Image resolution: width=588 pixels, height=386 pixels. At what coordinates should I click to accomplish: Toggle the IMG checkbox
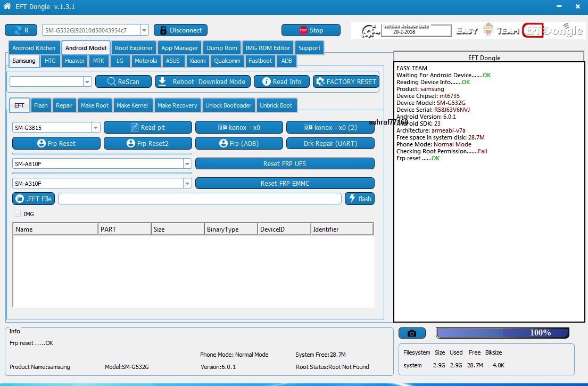click(17, 213)
